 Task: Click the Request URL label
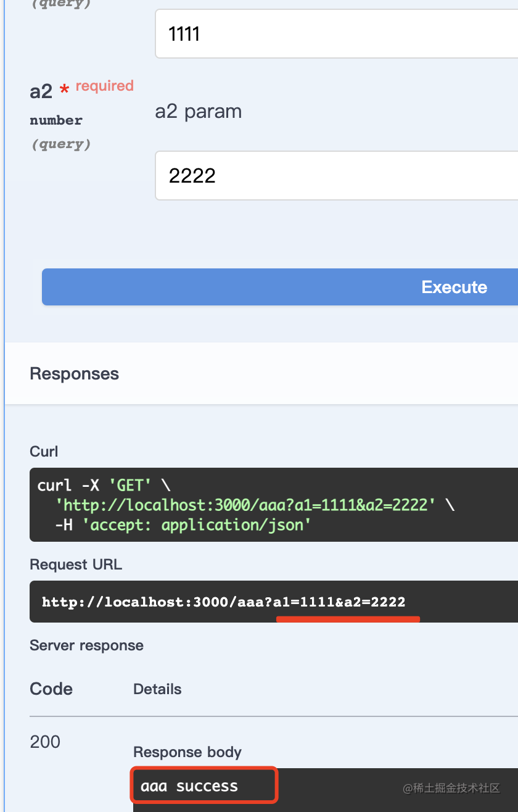click(x=76, y=565)
